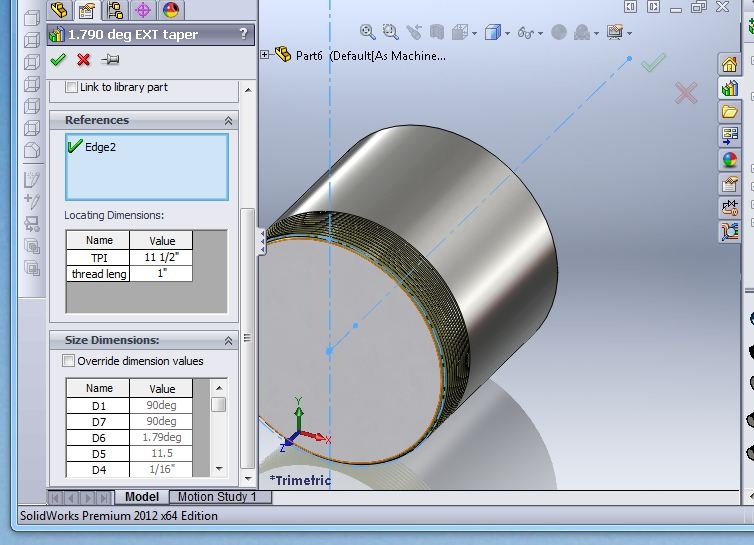Open Appearances, Scenes, Decals task pane
This screenshot has width=754, height=545.
729,160
